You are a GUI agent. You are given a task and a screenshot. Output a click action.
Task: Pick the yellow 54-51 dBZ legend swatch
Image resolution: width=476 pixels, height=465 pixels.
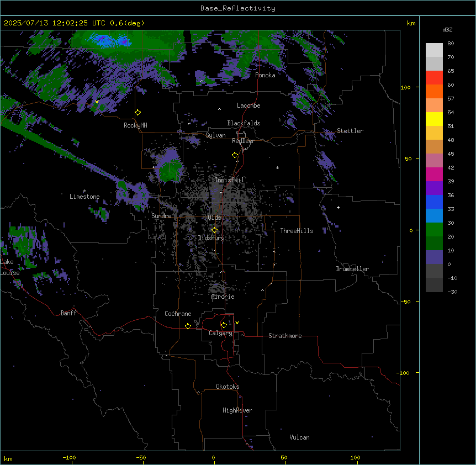[434, 119]
